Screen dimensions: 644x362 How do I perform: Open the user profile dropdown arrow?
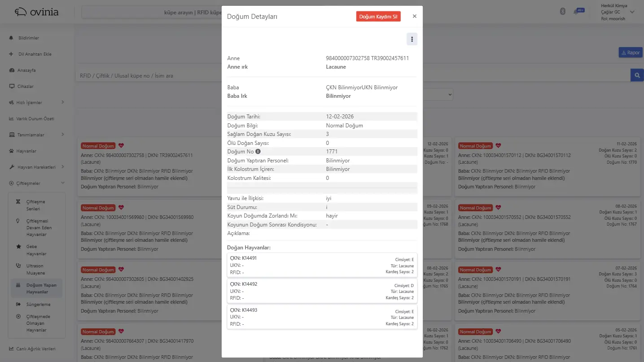632,12
